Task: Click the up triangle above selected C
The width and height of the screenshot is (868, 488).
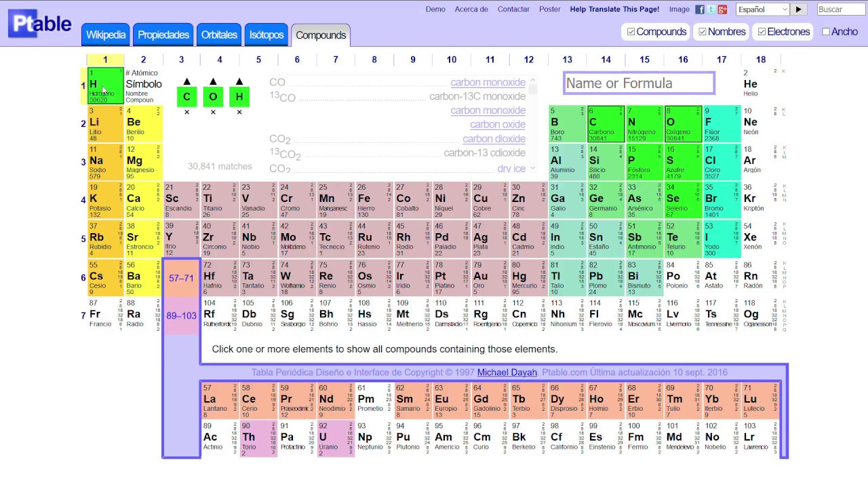Action: tap(186, 81)
